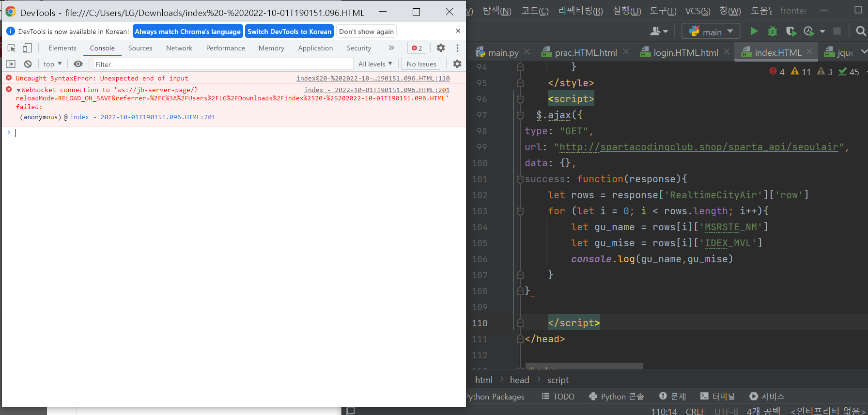Close the login.HTML.html editor tab
This screenshot has height=415, width=868.
click(727, 51)
